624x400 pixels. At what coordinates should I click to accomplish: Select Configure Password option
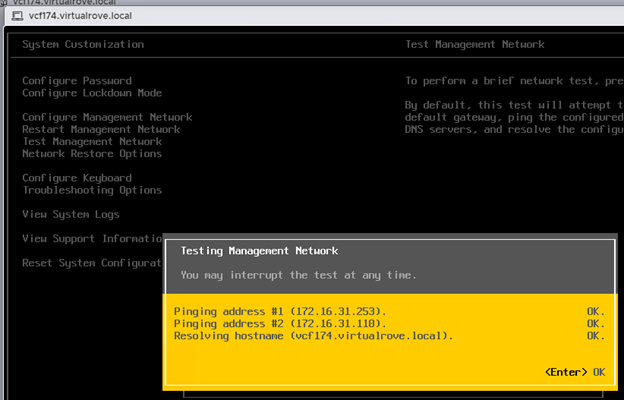point(77,81)
